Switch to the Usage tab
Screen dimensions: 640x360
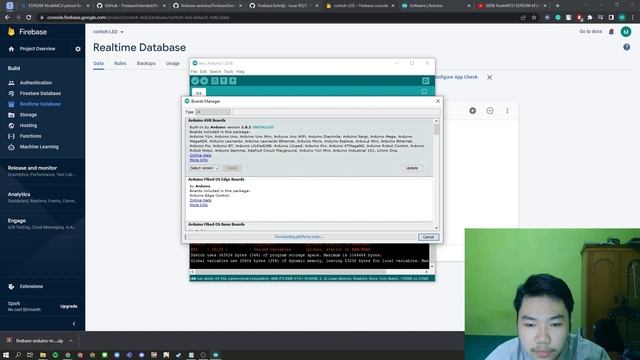[173, 64]
